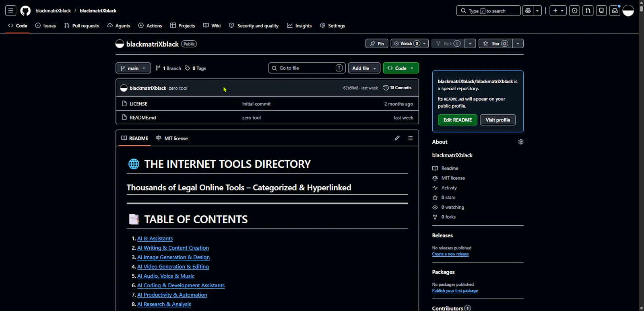Switch to the Agents tab
This screenshot has height=311, width=644.
119,26
